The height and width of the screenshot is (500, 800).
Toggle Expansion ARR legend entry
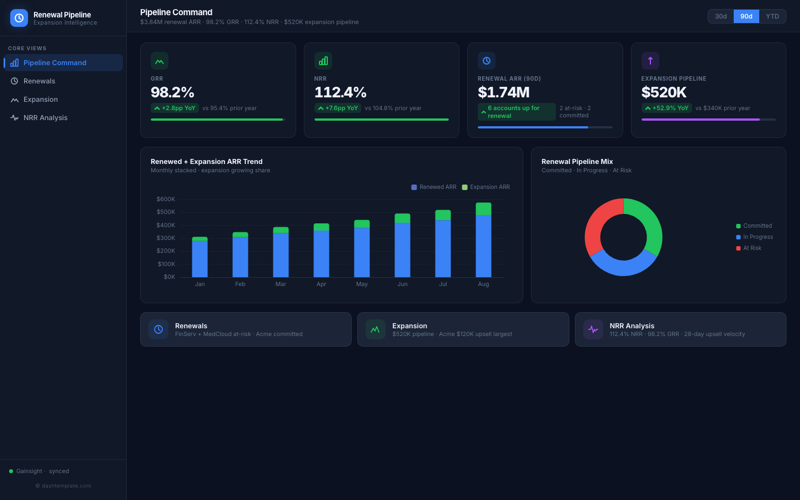point(486,187)
